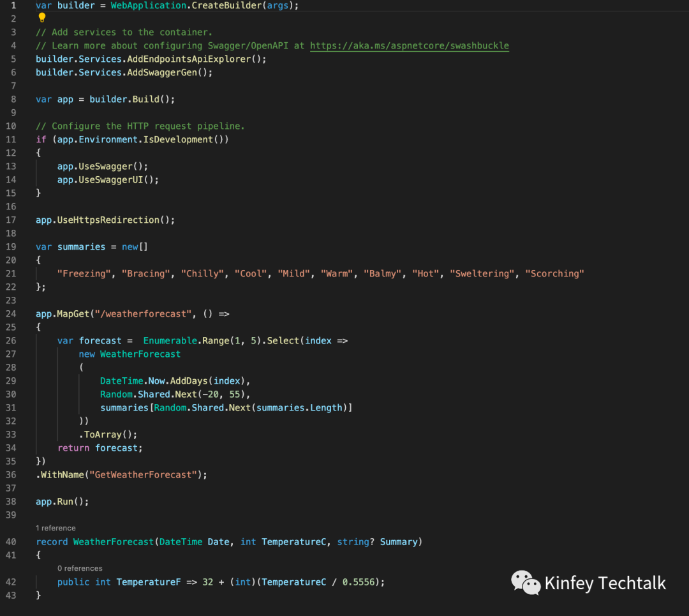Click the "Bracing" string literal

146,273
